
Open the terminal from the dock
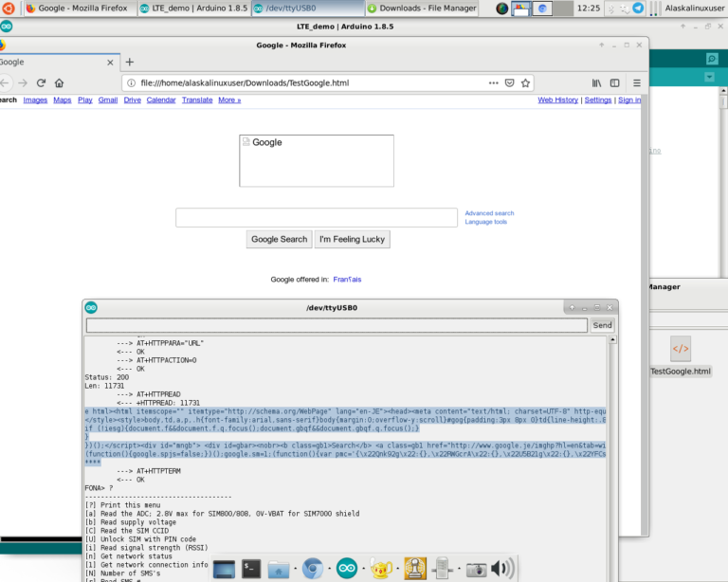coord(251,569)
